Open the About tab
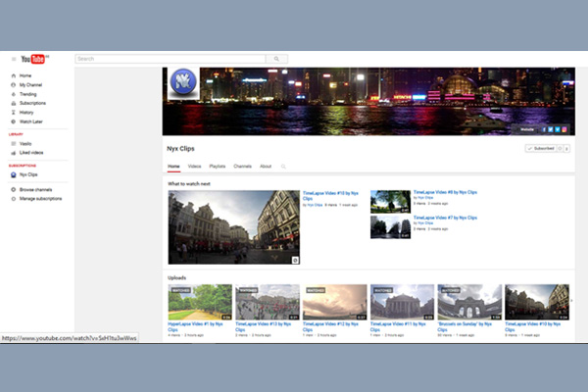The width and height of the screenshot is (588, 392). coord(266,167)
